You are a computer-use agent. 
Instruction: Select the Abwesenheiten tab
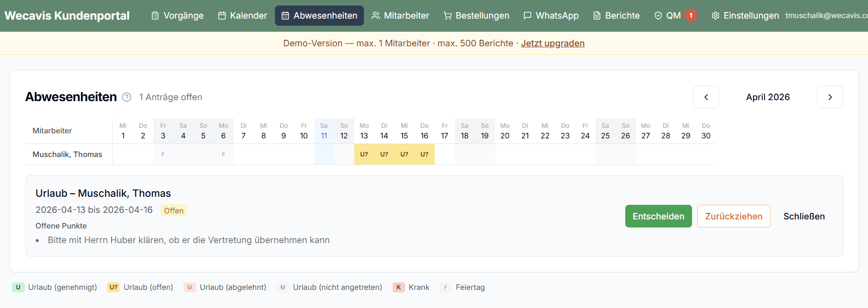click(x=319, y=16)
